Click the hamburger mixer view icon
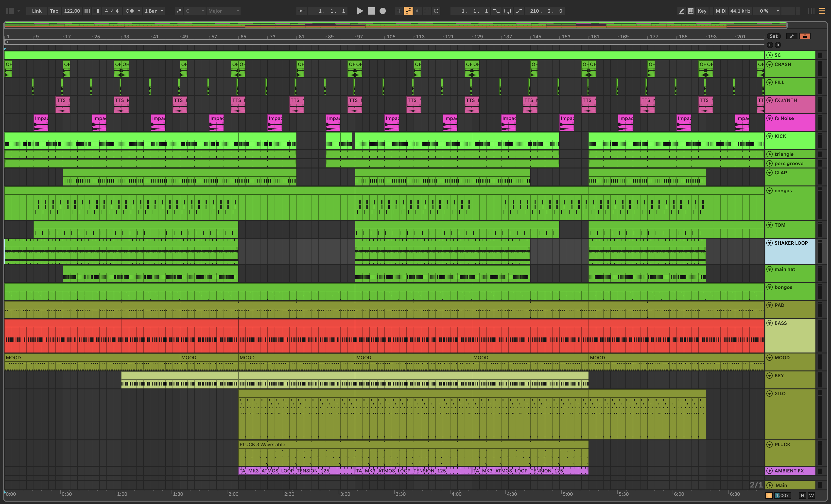Viewport: 831px width, 504px height. coord(822,11)
